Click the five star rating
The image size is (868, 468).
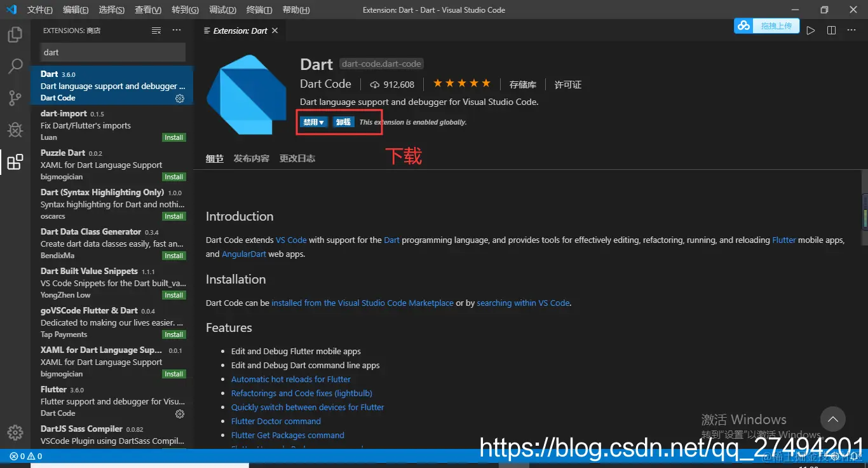(x=462, y=83)
